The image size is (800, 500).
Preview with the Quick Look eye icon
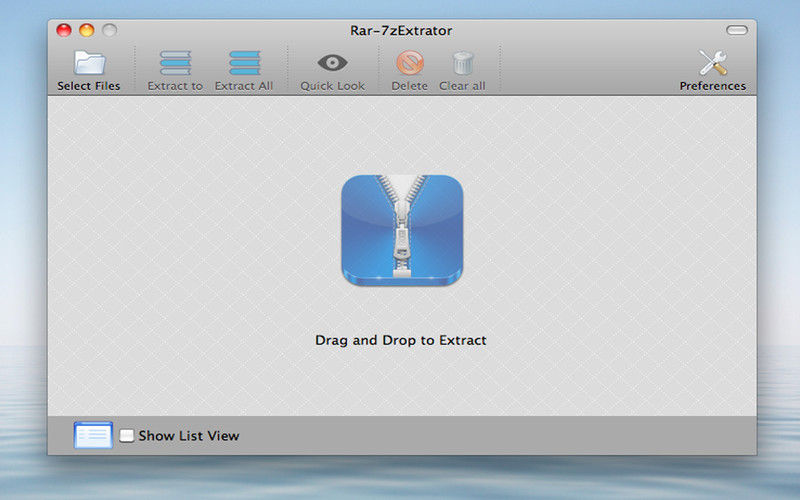click(x=333, y=63)
